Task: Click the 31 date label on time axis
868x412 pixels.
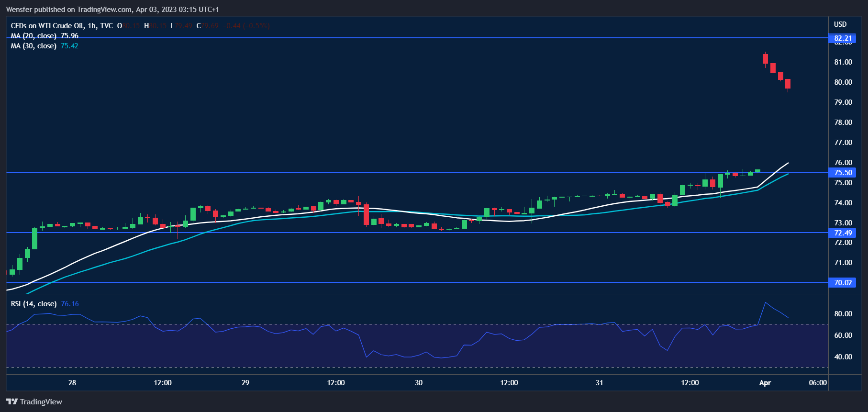Action: [x=599, y=383]
